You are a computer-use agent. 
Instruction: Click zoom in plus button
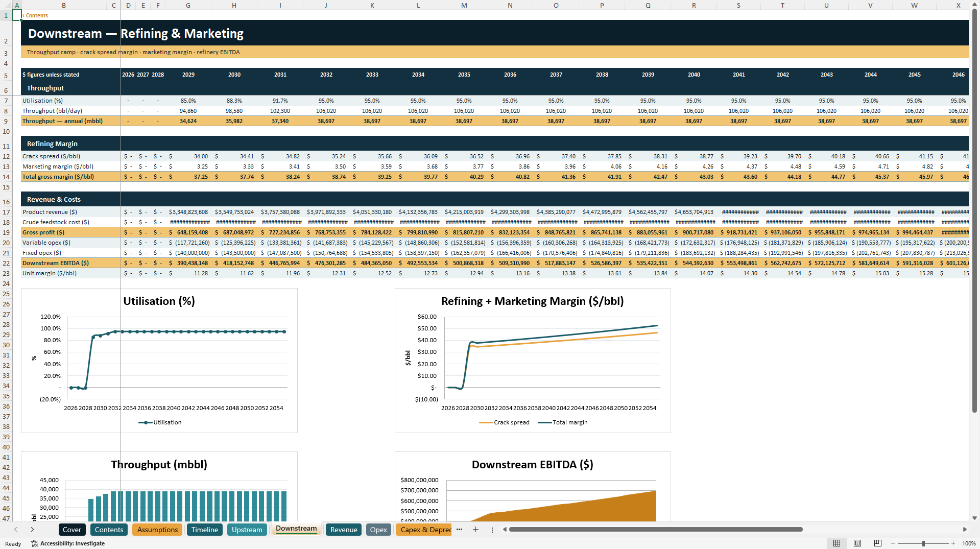[x=953, y=543]
